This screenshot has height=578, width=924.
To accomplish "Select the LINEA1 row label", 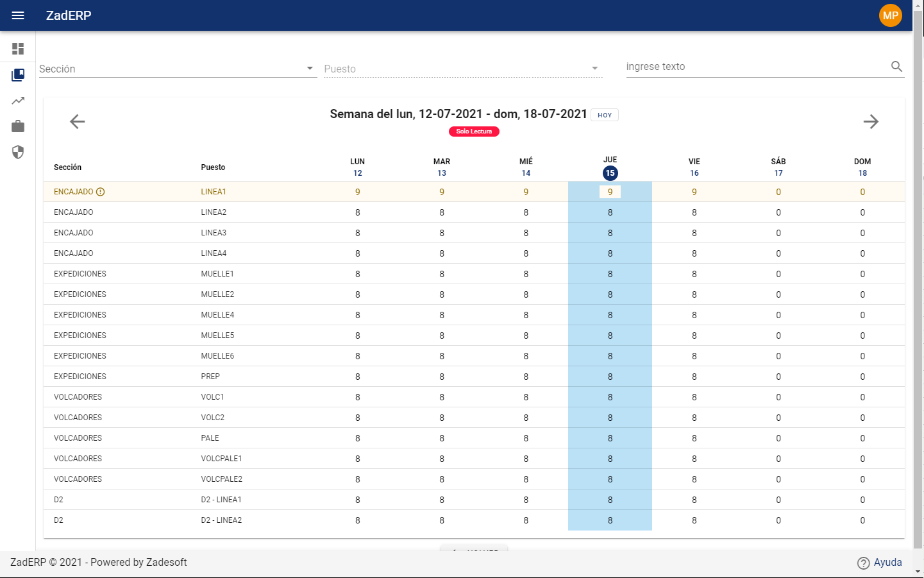I will click(214, 192).
